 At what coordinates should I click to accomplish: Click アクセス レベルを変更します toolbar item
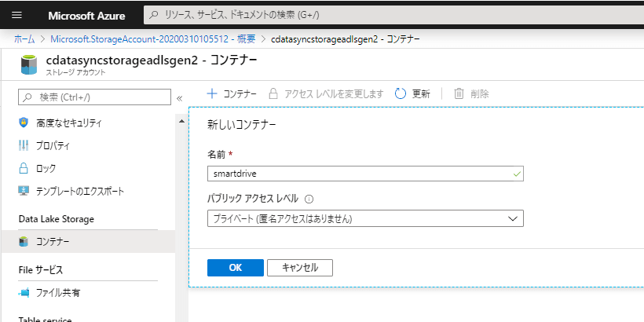pos(325,93)
